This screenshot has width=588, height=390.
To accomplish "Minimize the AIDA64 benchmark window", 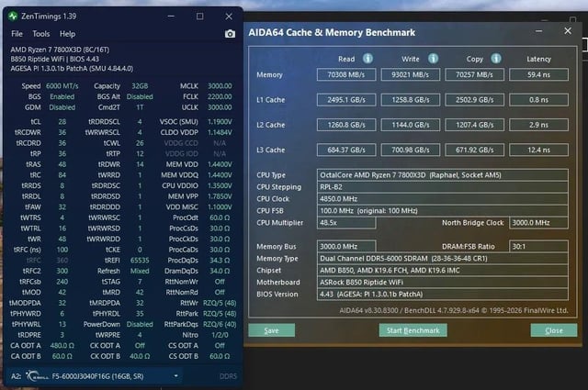I will 539,31.
